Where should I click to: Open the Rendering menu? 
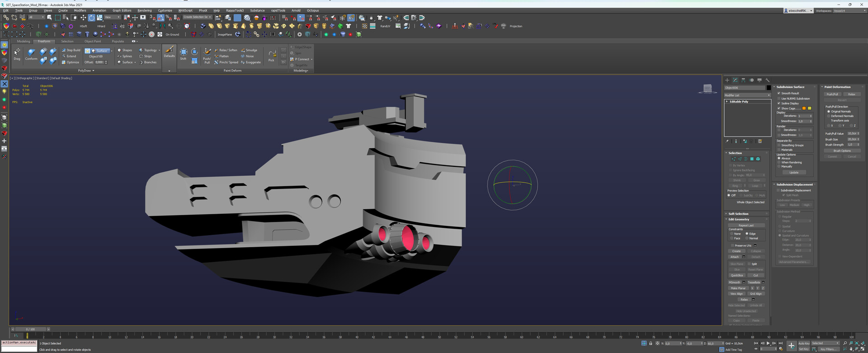coord(145,10)
